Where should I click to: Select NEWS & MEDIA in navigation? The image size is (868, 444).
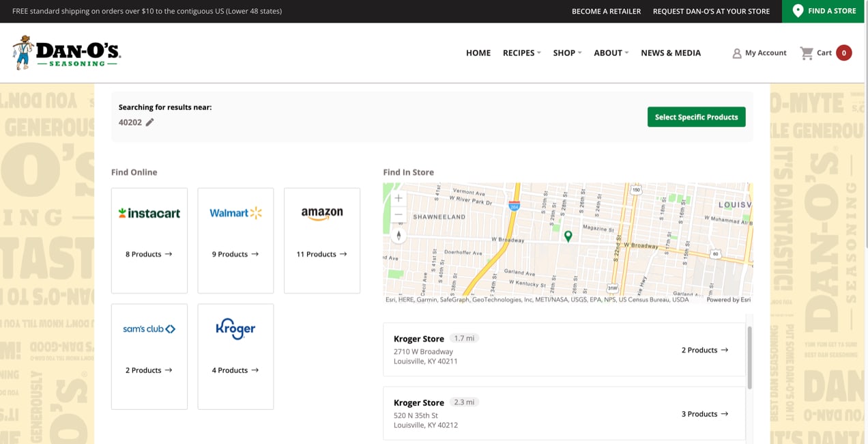(x=671, y=53)
